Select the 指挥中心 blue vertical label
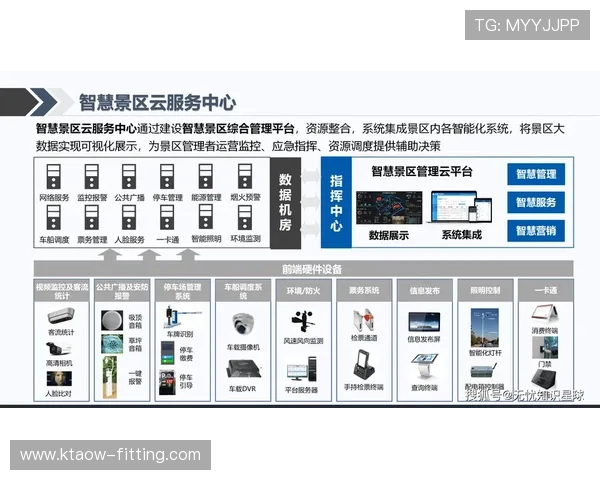 (336, 202)
